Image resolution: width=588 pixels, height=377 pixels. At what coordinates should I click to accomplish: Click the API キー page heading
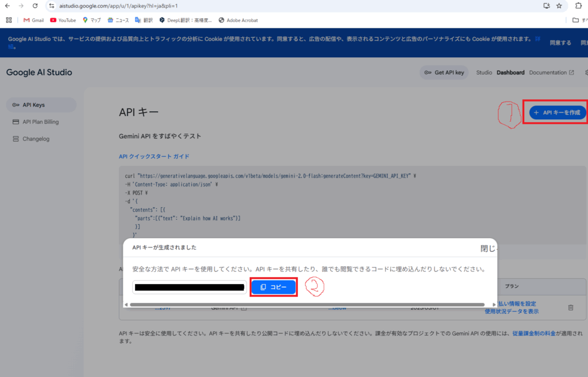[139, 112]
